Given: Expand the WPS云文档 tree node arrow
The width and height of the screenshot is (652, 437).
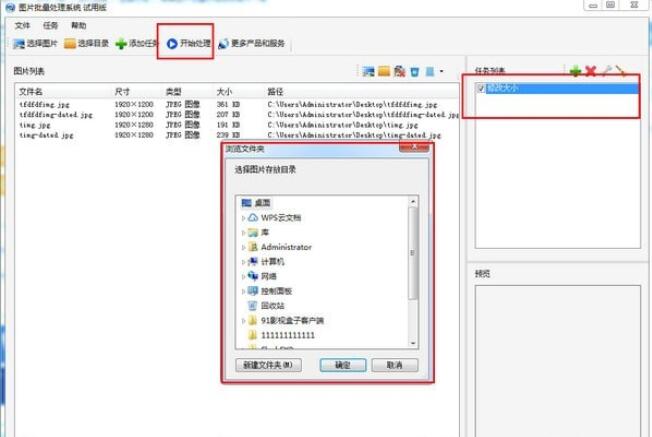Looking at the screenshot, I should click(x=243, y=218).
